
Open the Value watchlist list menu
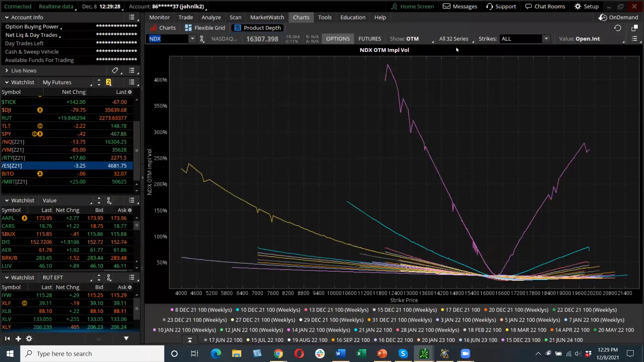tap(132, 200)
